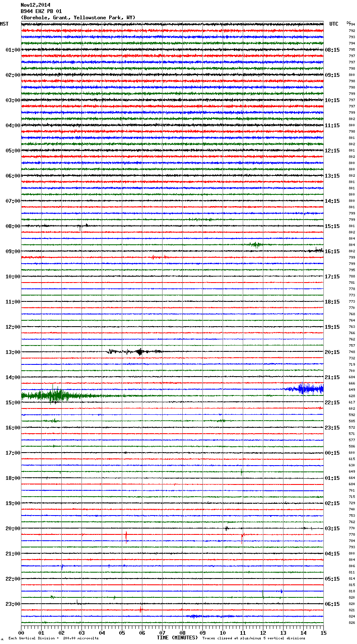Select the station code "B944 EHZ PB 01"
The width and height of the screenshot is (357, 644).
[x=41, y=11]
